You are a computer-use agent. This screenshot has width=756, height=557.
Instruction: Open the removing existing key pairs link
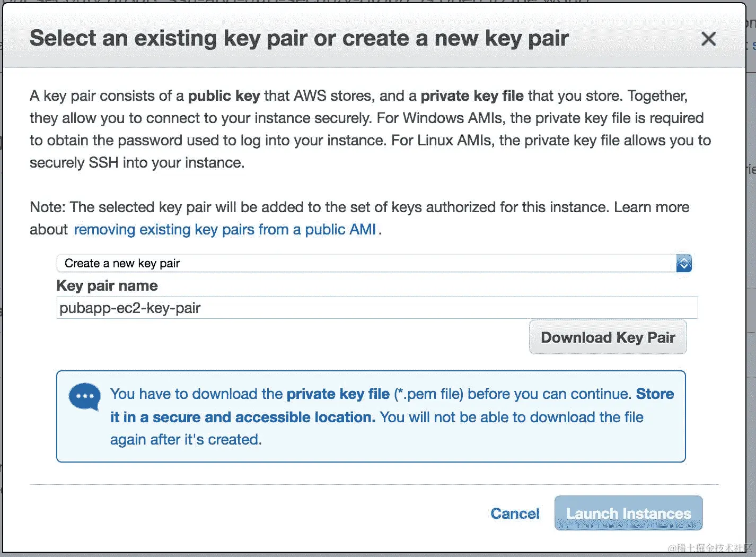[x=225, y=230]
